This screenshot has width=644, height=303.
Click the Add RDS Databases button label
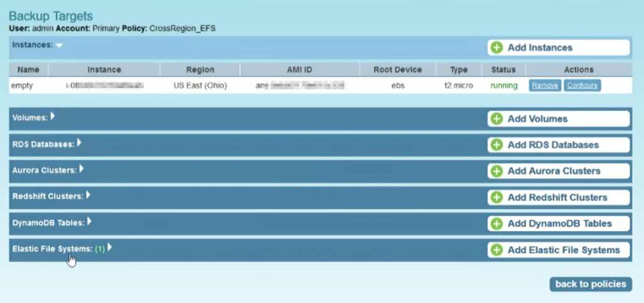(x=553, y=145)
